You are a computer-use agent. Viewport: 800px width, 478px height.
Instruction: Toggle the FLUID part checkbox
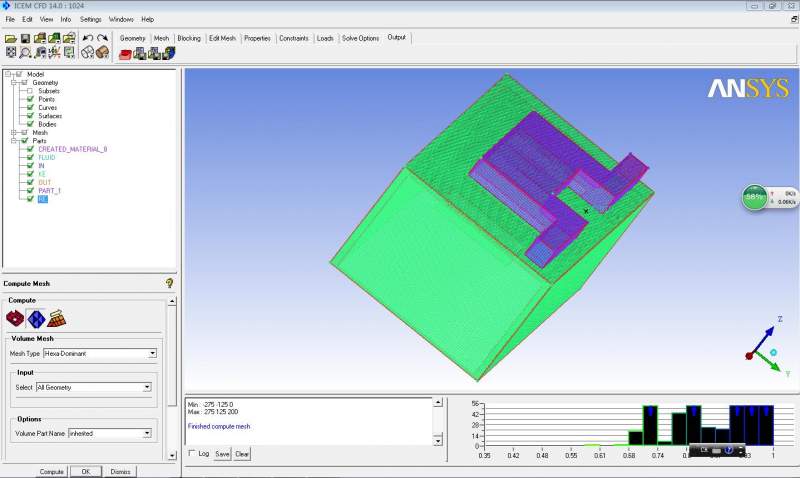[x=30, y=157]
